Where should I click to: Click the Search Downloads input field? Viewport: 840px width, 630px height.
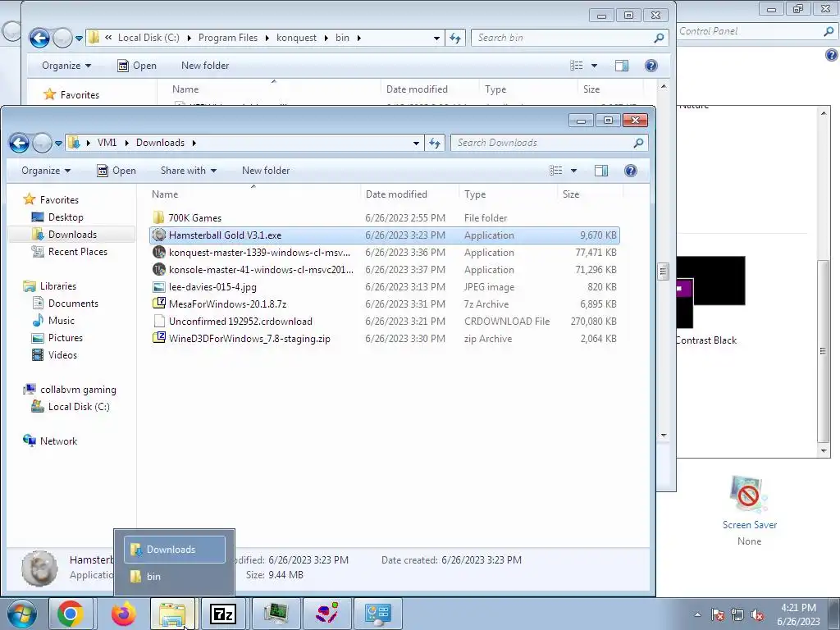click(x=541, y=143)
